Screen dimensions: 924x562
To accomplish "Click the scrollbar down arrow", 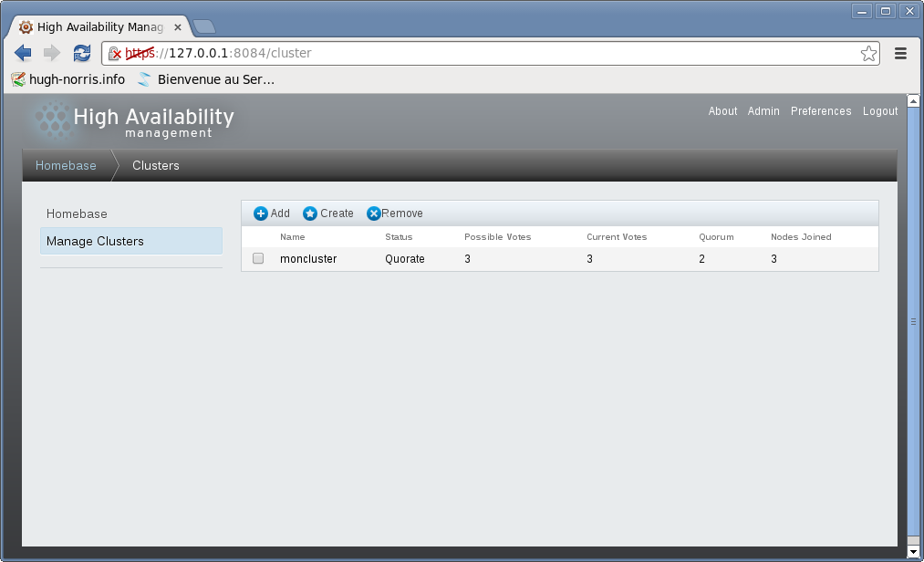I will 914,553.
